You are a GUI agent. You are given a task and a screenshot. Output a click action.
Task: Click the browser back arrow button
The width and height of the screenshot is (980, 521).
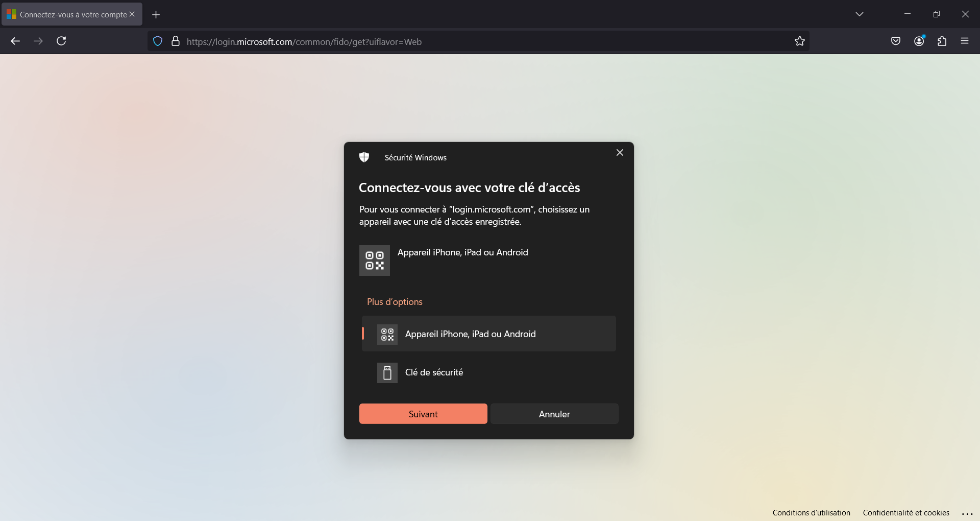(x=15, y=41)
